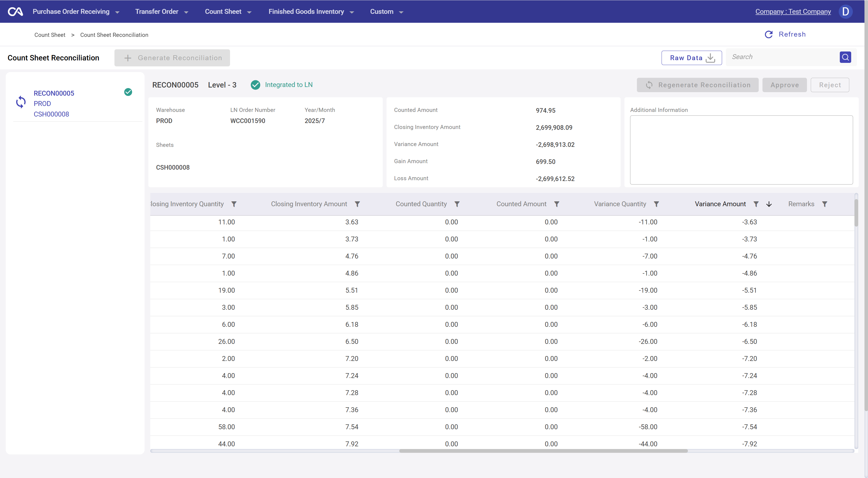Expand the Transfer Order dropdown arrow
Image resolution: width=868 pixels, height=478 pixels.
tap(186, 12)
